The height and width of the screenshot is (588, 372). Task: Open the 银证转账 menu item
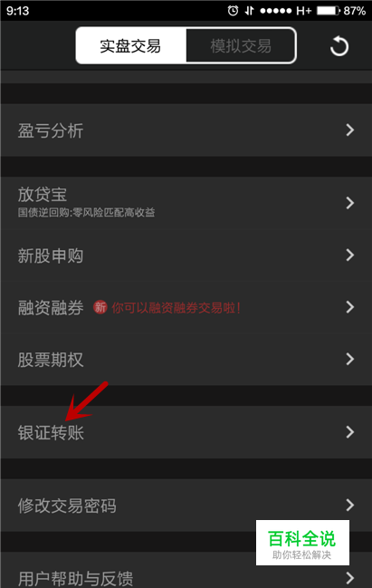186,432
